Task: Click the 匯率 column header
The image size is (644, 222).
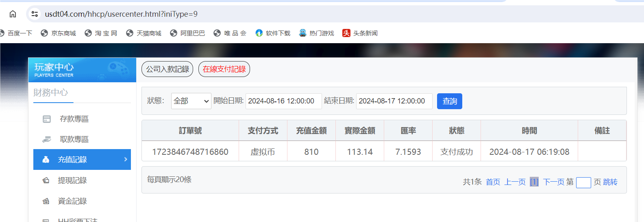Action: tap(408, 131)
